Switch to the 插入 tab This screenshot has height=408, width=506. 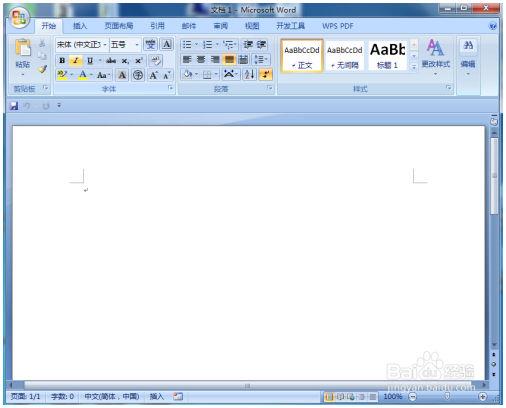coord(80,26)
